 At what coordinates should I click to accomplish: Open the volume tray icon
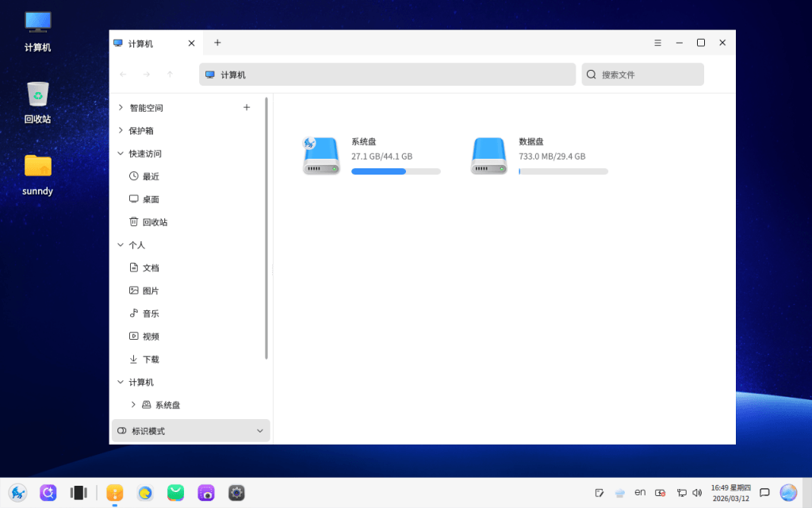[x=697, y=492]
